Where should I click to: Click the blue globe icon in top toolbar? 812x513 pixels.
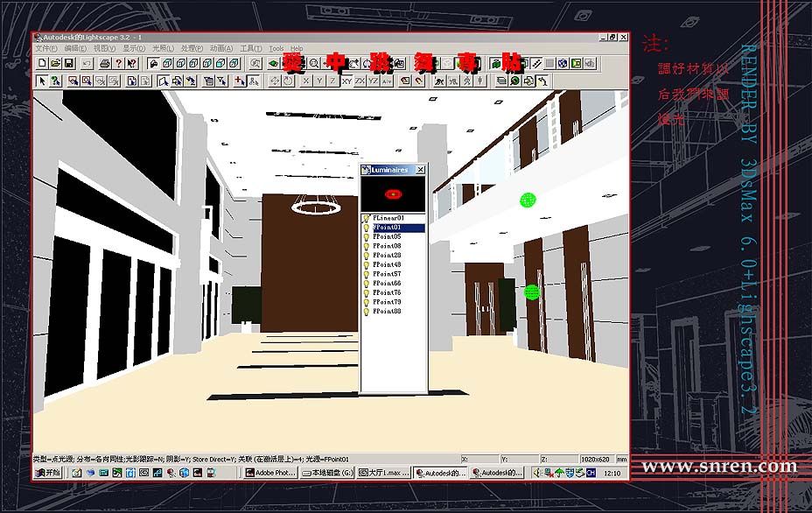563,63
